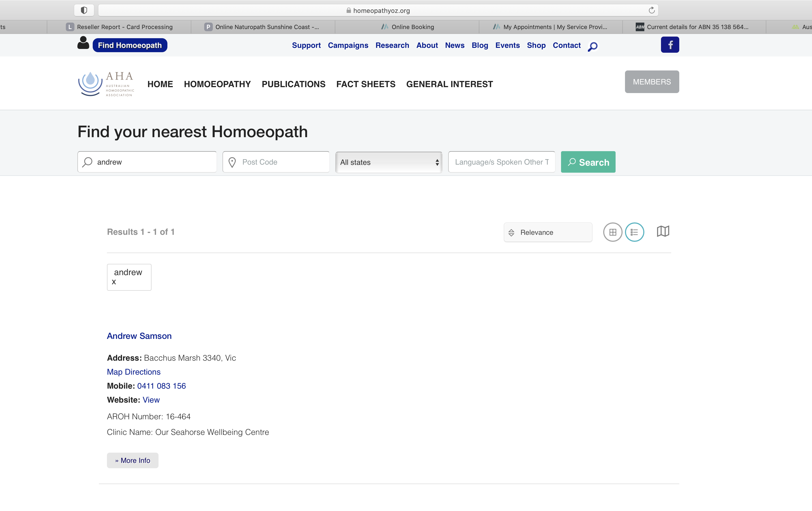This screenshot has width=812, height=511.
Task: Click the Facebook icon in header
Action: click(x=670, y=45)
